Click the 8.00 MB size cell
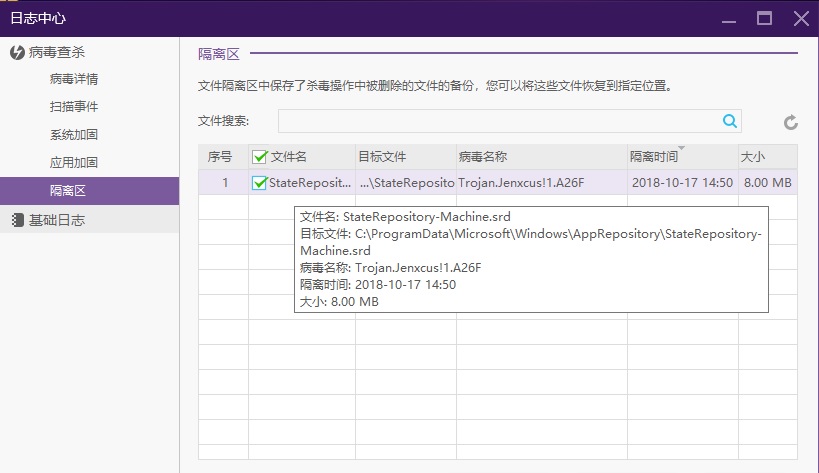Image resolution: width=819 pixels, height=473 pixels. [x=768, y=183]
